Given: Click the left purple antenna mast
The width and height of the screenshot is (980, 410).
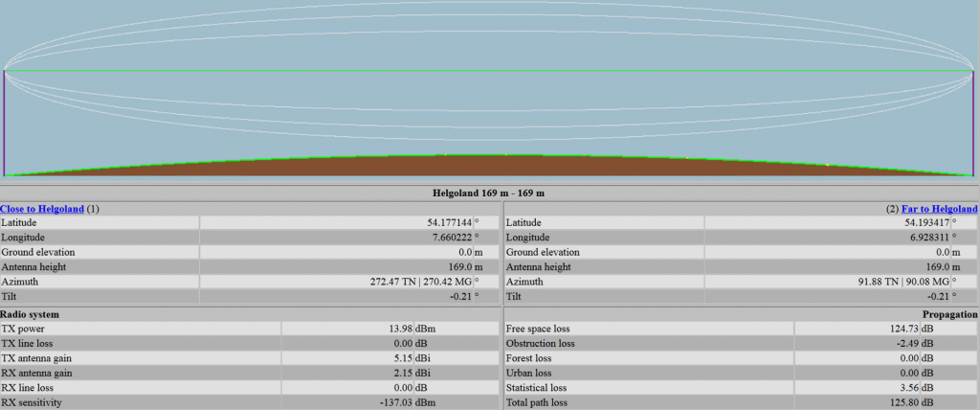Looking at the screenshot, I should [x=5, y=123].
